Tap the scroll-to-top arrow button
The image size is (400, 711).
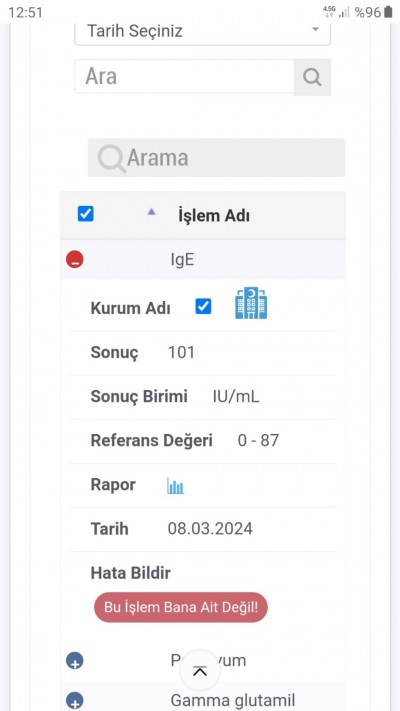tap(200, 671)
